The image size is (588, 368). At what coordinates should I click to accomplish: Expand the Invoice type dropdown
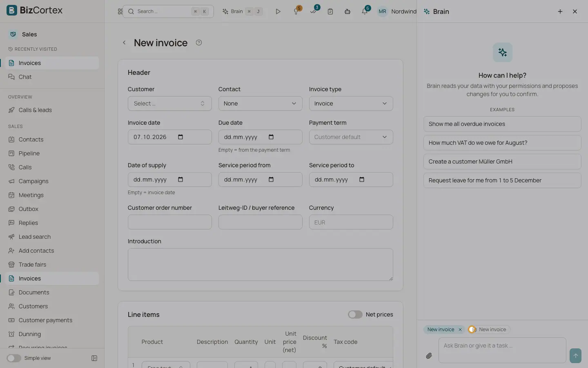pos(351,103)
